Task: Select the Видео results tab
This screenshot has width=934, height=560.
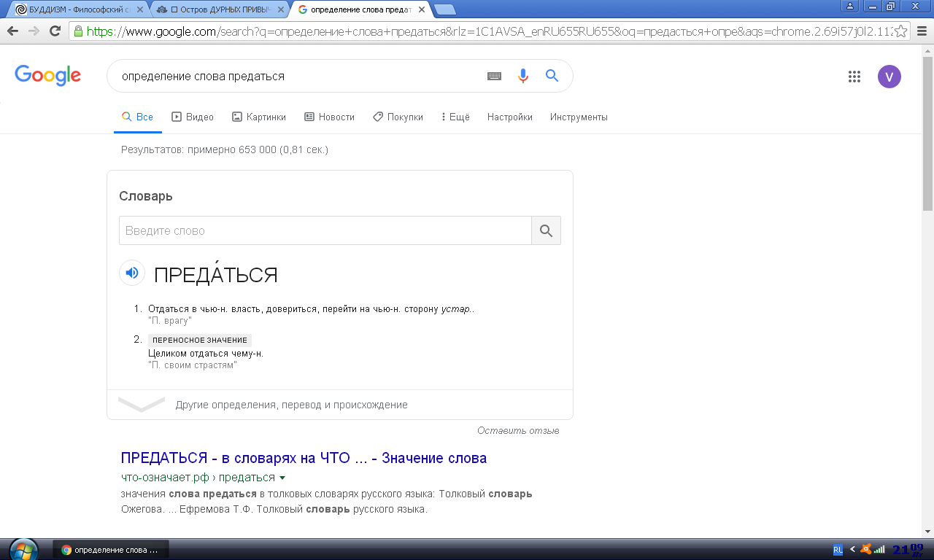Action: point(193,117)
